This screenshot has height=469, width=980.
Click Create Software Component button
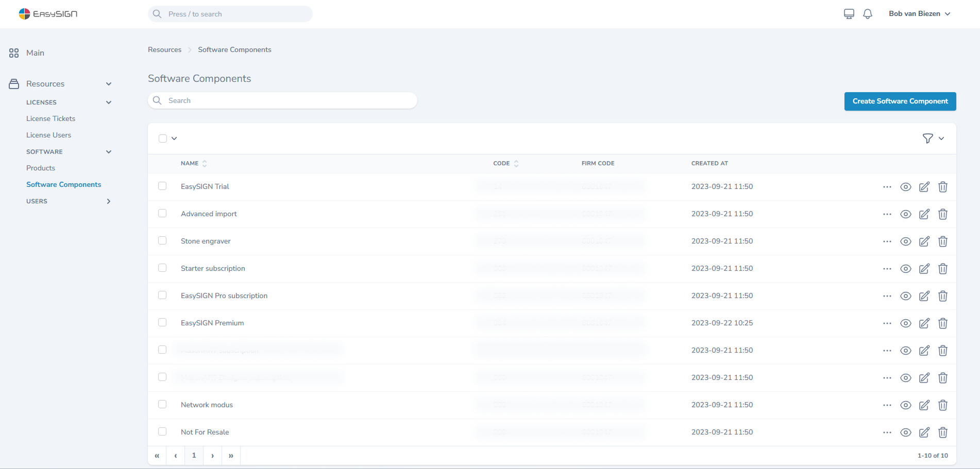(900, 101)
